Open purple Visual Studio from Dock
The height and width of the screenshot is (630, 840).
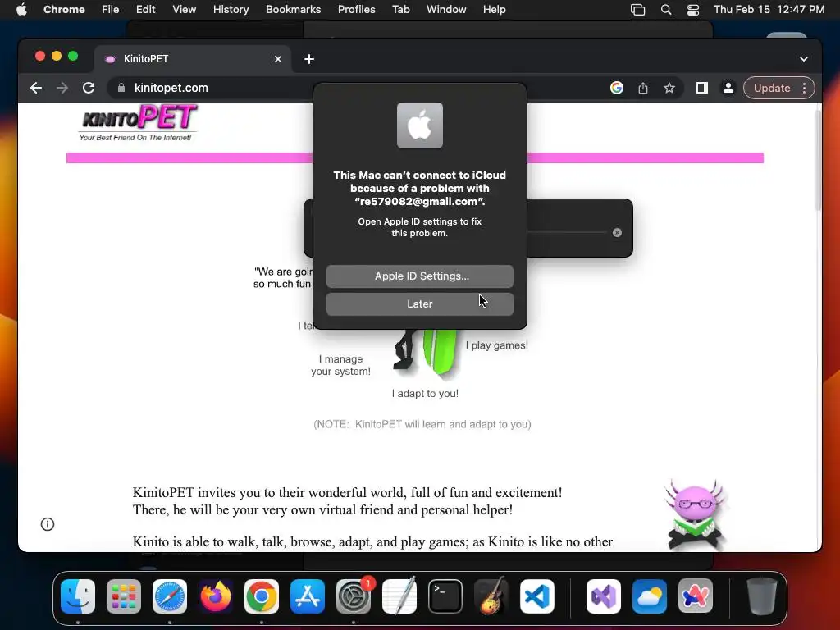[604, 596]
